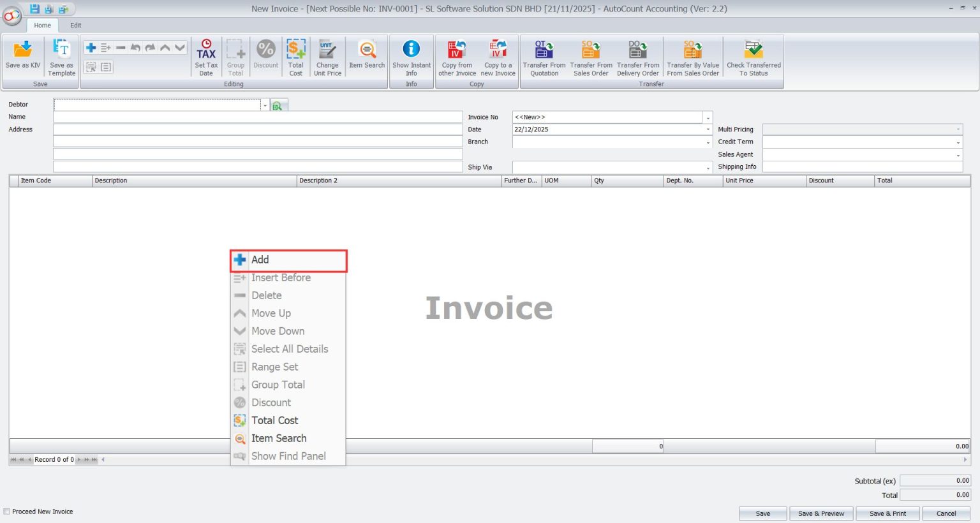This screenshot has height=523, width=980.
Task: Activate Show Instant Info
Action: tap(412, 56)
